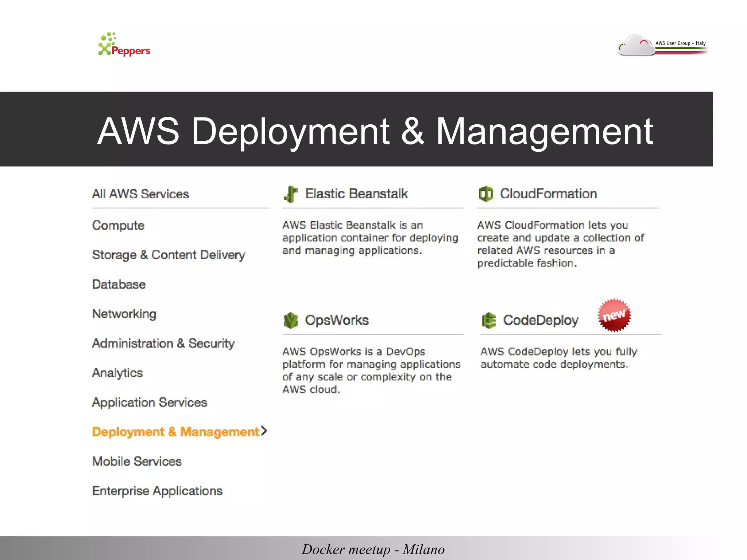The height and width of the screenshot is (560, 747).
Task: Open the OpsWorks service link
Action: point(337,320)
